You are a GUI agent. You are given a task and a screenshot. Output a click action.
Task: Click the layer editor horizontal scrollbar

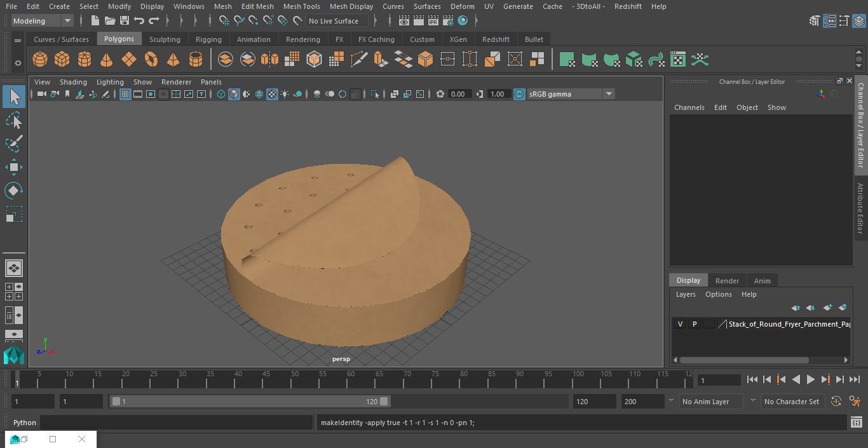744,360
